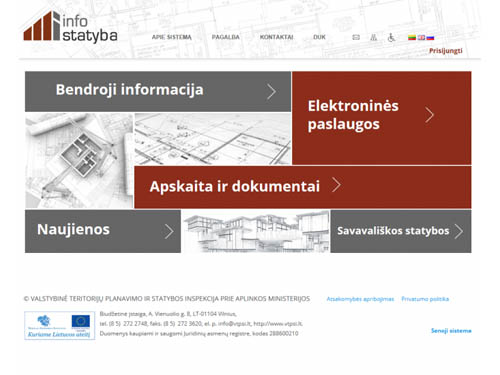Screen dimensions: 500x375
Task: Open the Savavališkos statybos tile
Action: [x=401, y=231]
